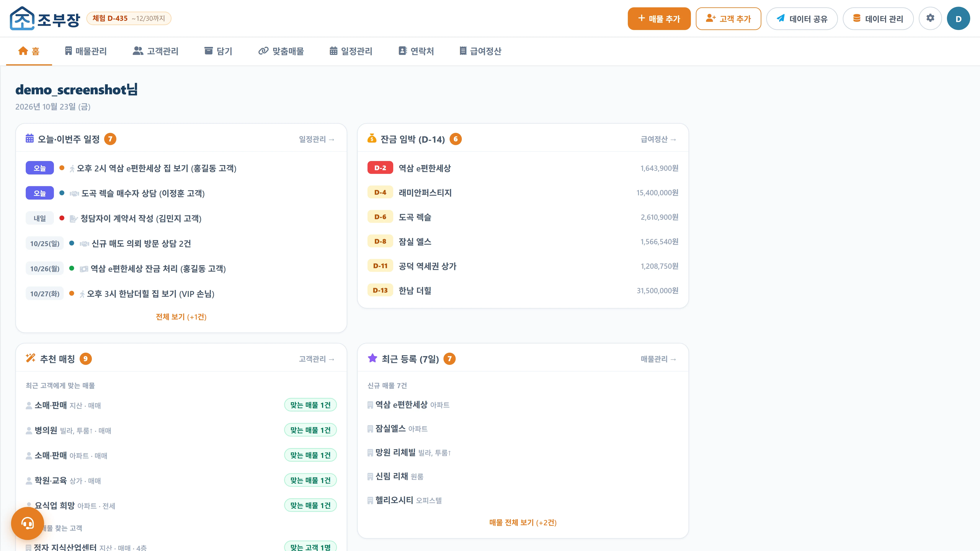Click 맞는 매물 1건 badge for 병의원
This screenshot has width=980, height=551.
point(310,430)
